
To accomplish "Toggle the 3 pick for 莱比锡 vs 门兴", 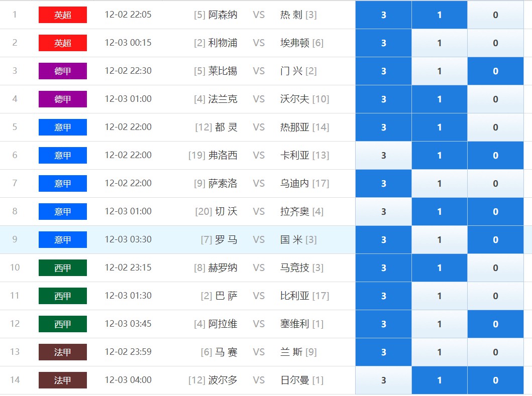I will (383, 71).
